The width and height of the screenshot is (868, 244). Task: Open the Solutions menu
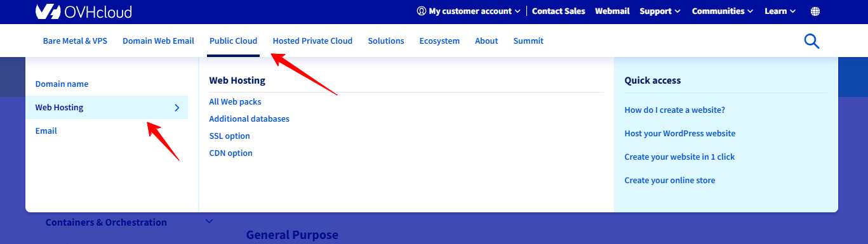click(x=386, y=41)
